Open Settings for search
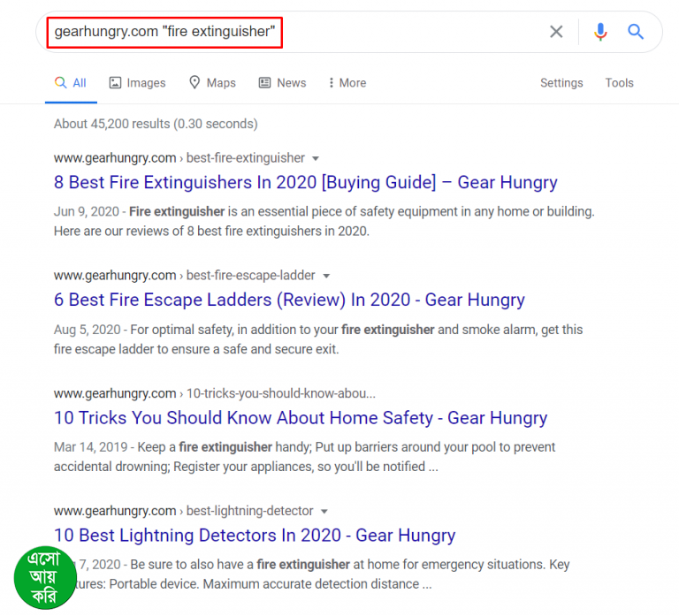Viewport: 679px width, 616px height. pos(561,83)
